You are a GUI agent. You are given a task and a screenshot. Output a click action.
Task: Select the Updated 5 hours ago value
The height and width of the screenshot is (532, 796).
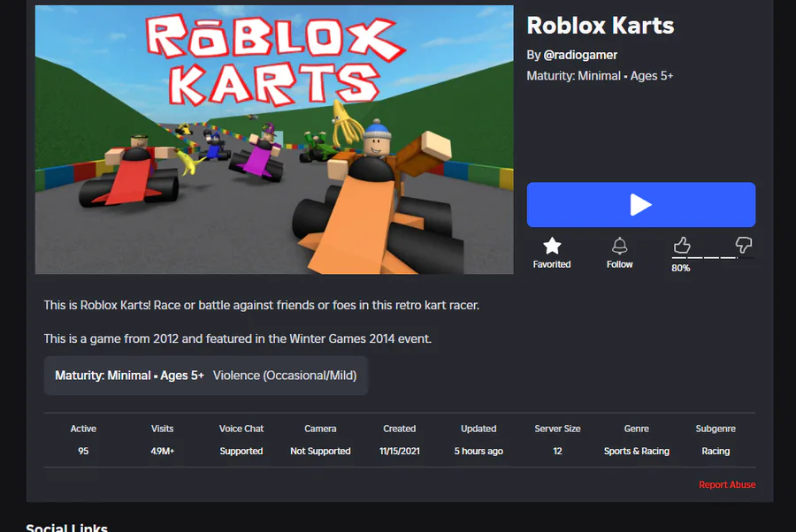(478, 451)
